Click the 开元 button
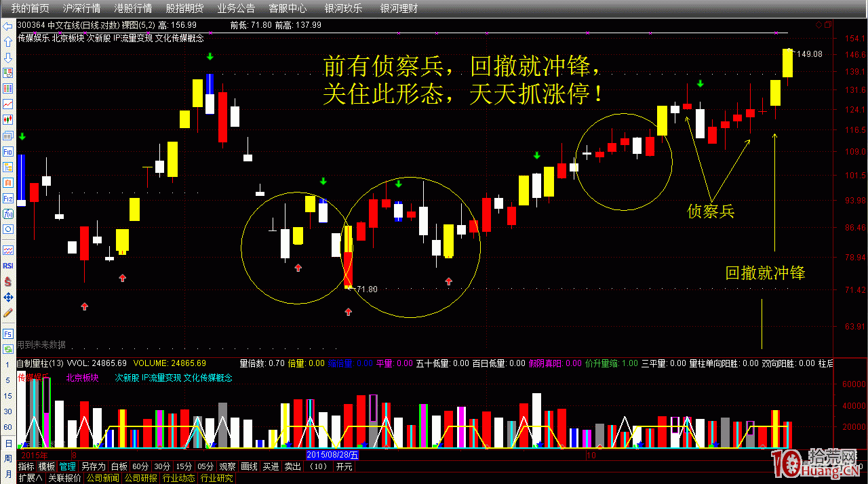The width and height of the screenshot is (868, 484). pyautogui.click(x=344, y=466)
